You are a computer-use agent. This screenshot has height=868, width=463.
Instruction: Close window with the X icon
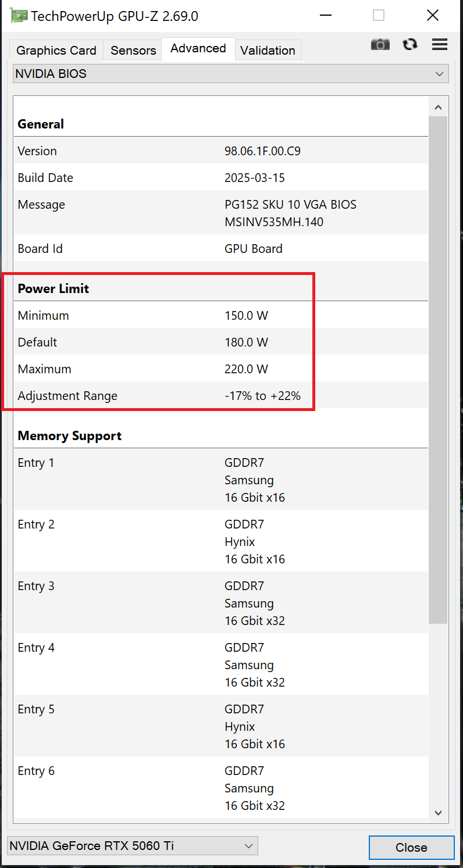point(432,16)
